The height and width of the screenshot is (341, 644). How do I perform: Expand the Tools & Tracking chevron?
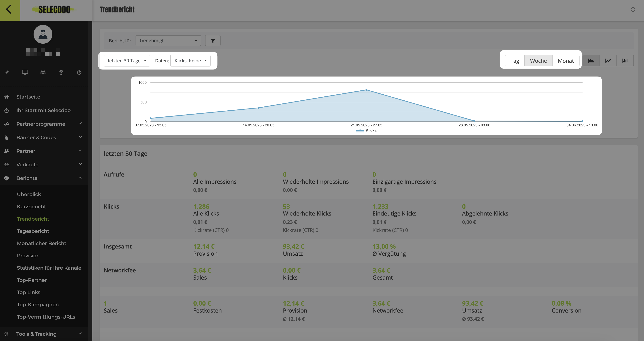click(80, 333)
